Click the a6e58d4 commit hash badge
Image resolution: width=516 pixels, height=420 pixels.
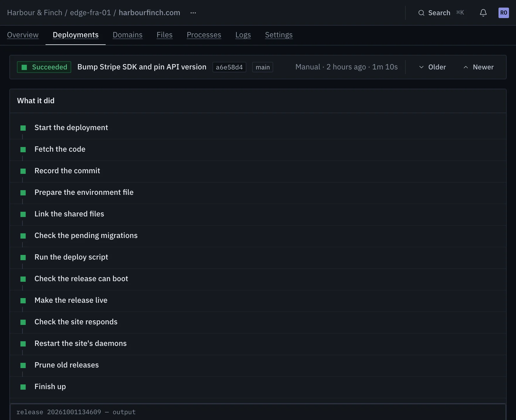229,67
